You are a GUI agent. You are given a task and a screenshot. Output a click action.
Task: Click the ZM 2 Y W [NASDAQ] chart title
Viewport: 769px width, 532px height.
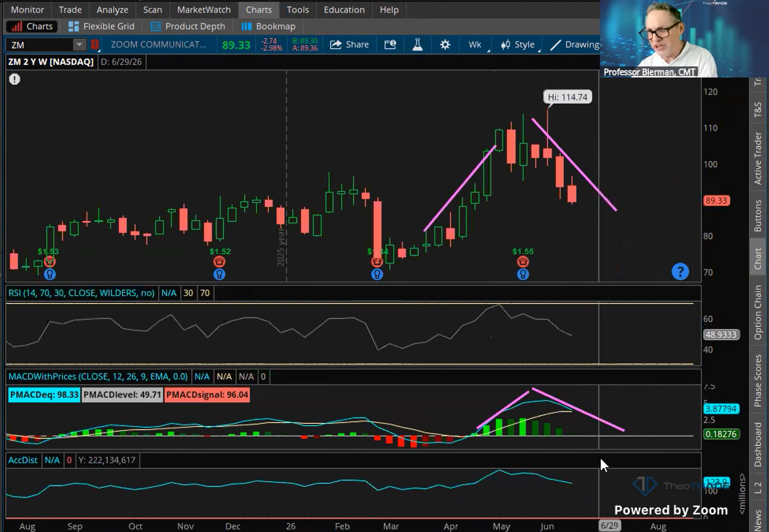pos(51,62)
